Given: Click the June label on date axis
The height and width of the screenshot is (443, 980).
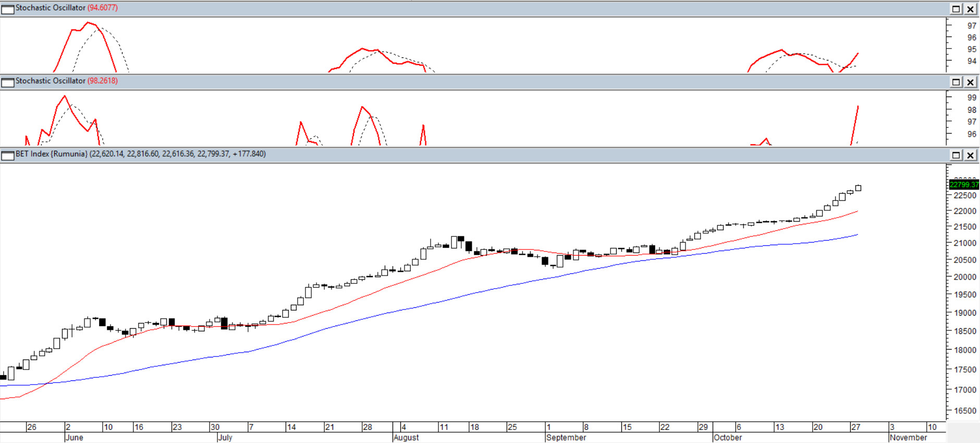Looking at the screenshot, I should pyautogui.click(x=74, y=437).
